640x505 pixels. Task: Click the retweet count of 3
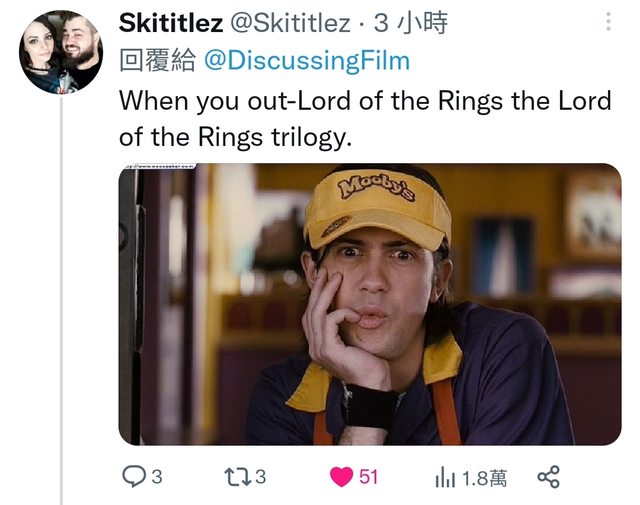[x=261, y=477]
